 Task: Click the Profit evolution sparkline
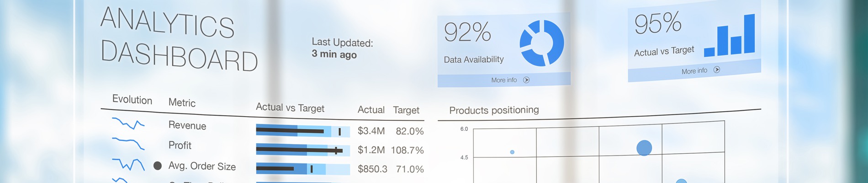[128, 143]
